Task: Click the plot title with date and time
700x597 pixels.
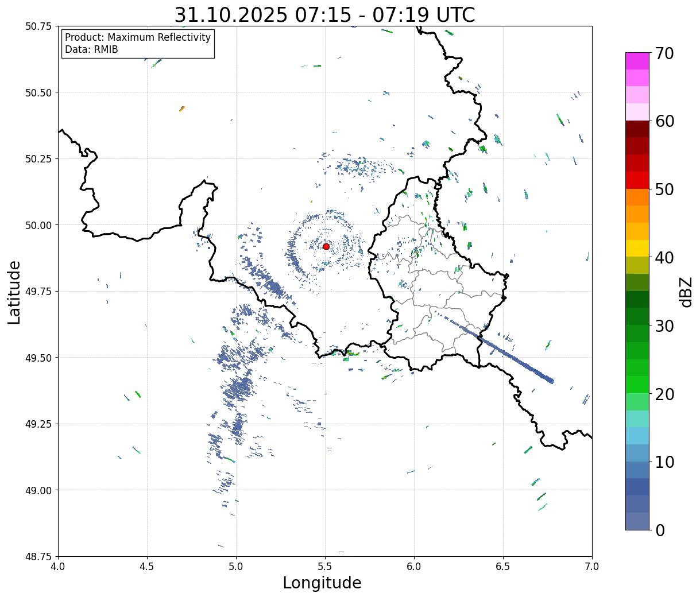Action: (324, 14)
